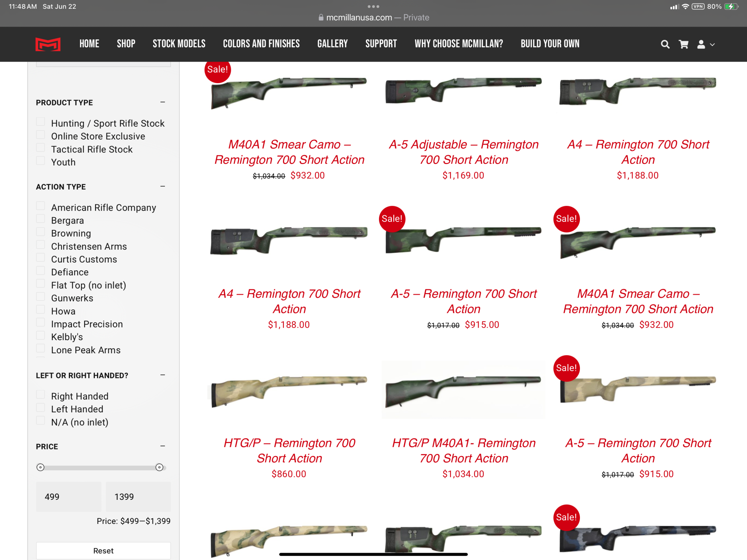Check Bergara action type

click(x=40, y=219)
